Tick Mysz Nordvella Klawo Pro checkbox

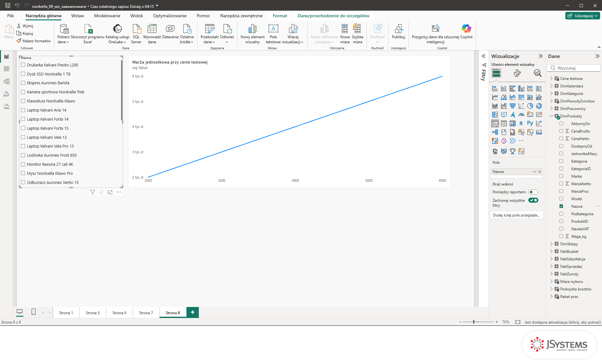tap(23, 173)
